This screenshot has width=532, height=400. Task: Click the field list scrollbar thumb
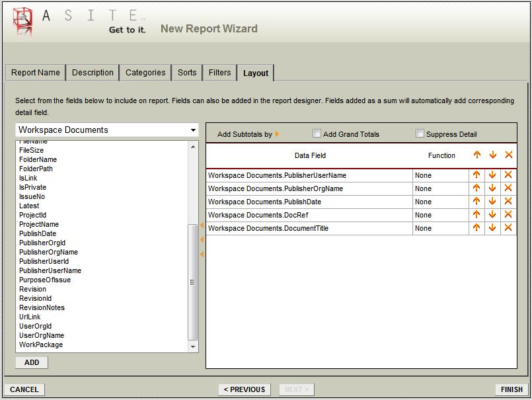[193, 282]
